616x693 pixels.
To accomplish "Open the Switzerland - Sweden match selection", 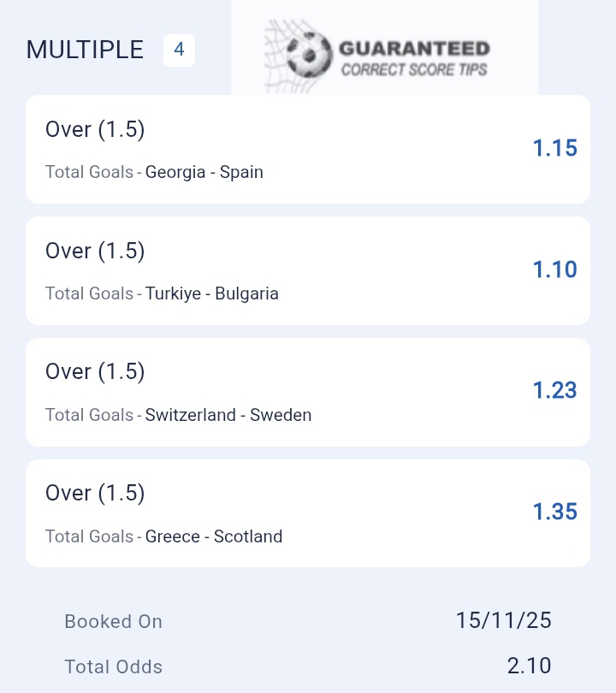I will (228, 415).
